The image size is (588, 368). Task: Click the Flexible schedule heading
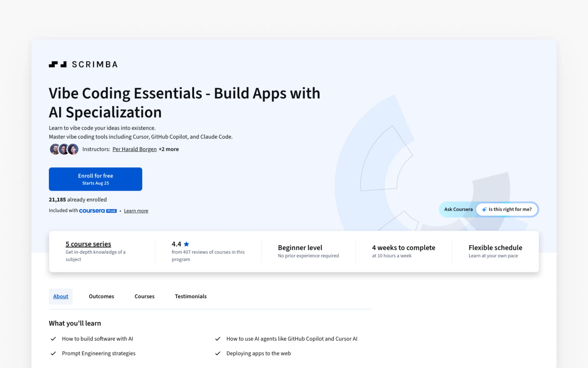(x=495, y=248)
